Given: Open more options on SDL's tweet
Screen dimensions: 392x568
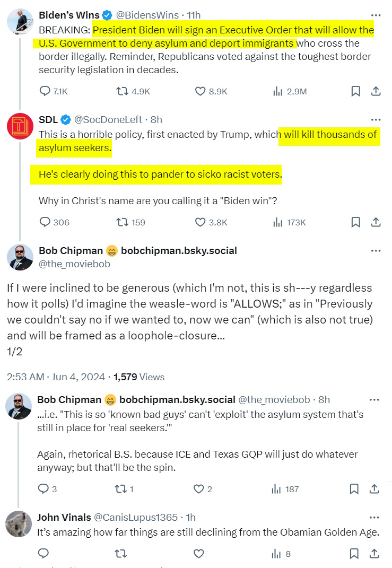Looking at the screenshot, I should pyautogui.click(x=376, y=120).
